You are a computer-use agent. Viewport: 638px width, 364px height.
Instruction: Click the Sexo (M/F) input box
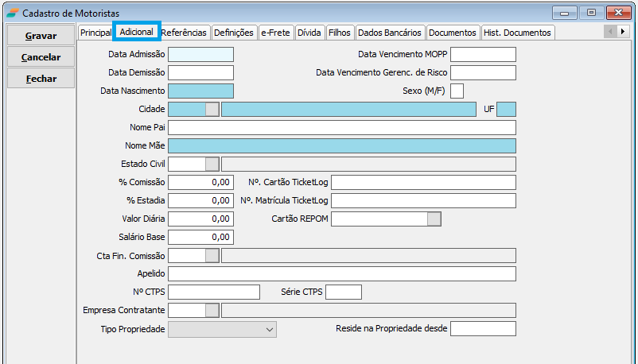[x=457, y=91]
